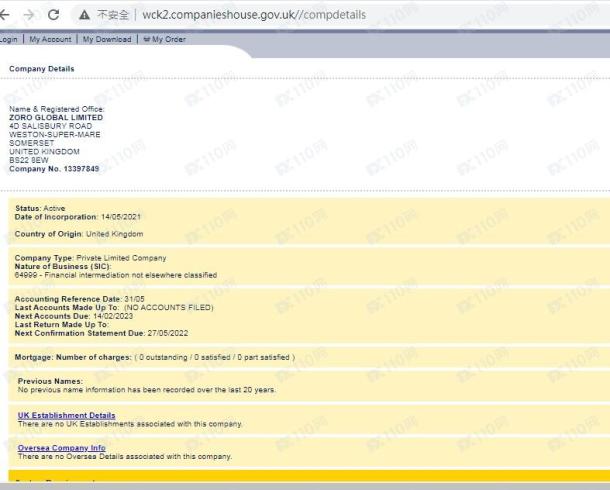Click the not-secure warning triangle icon
The image size is (610, 490).
tap(84, 15)
